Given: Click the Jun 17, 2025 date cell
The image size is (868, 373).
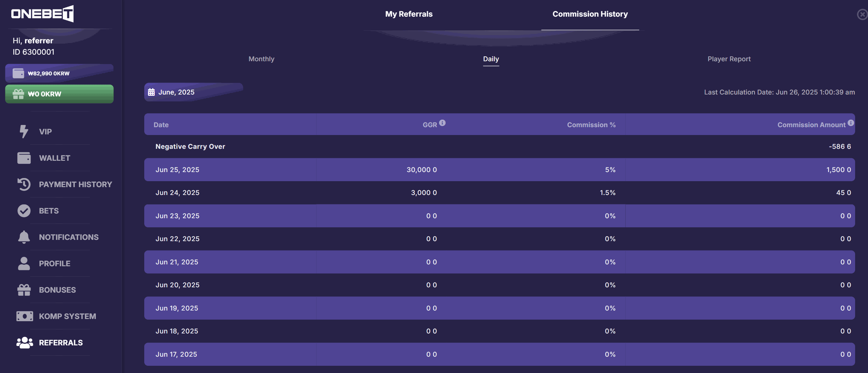Looking at the screenshot, I should pos(176,354).
